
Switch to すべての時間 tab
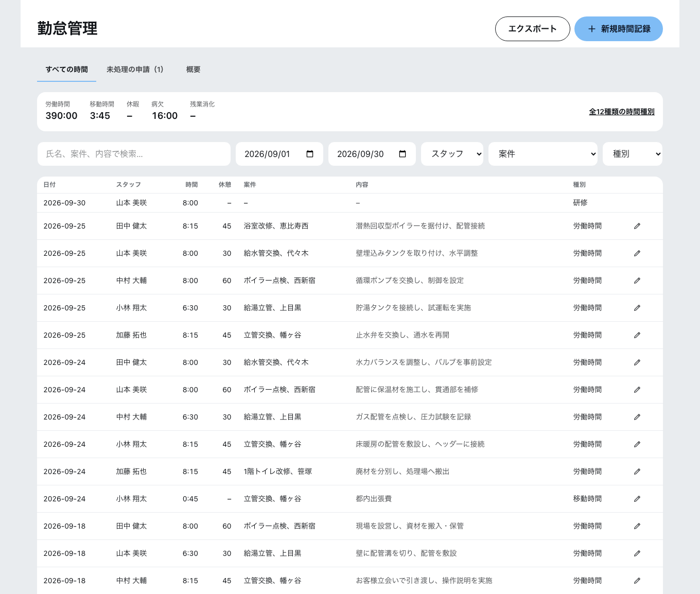pyautogui.click(x=66, y=69)
